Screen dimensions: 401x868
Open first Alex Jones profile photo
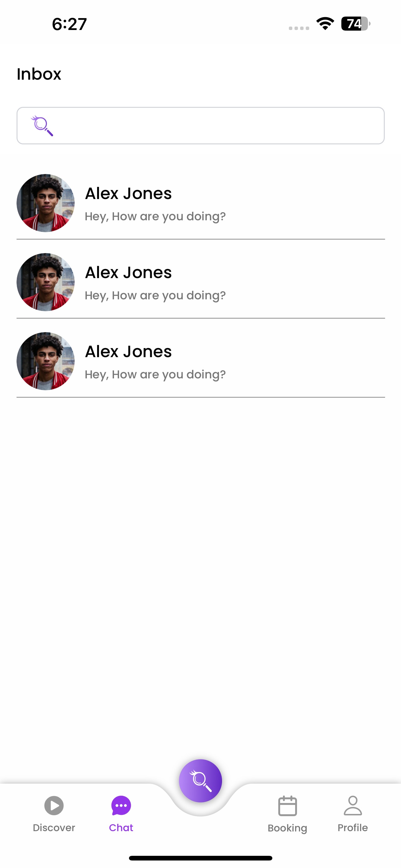click(46, 203)
